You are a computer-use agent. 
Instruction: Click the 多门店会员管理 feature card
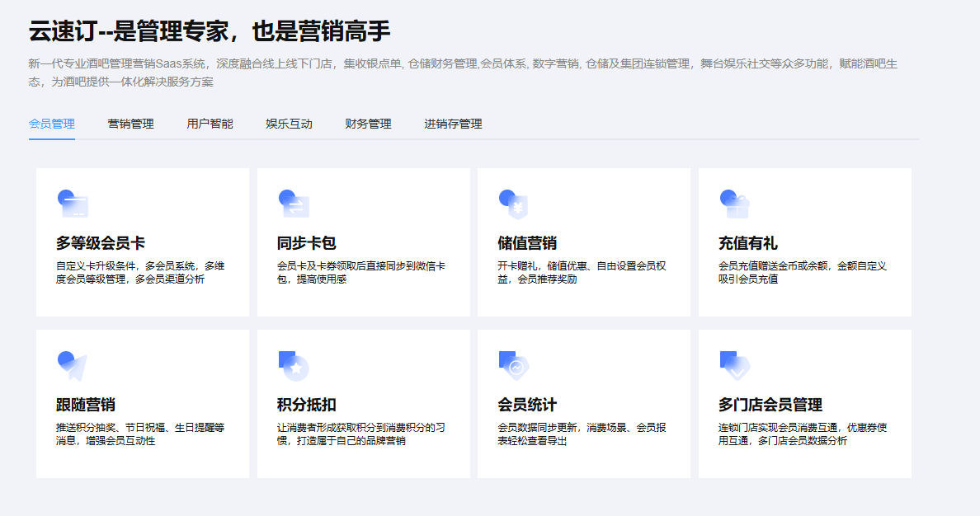(x=804, y=404)
